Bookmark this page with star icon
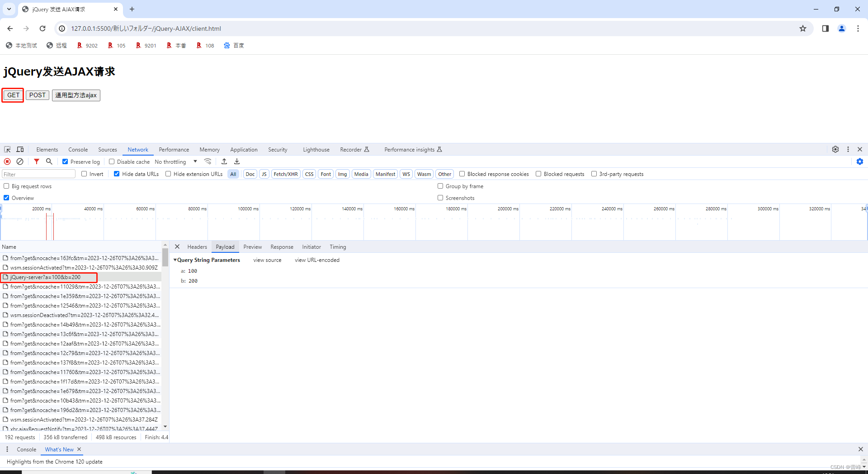 tap(803, 28)
